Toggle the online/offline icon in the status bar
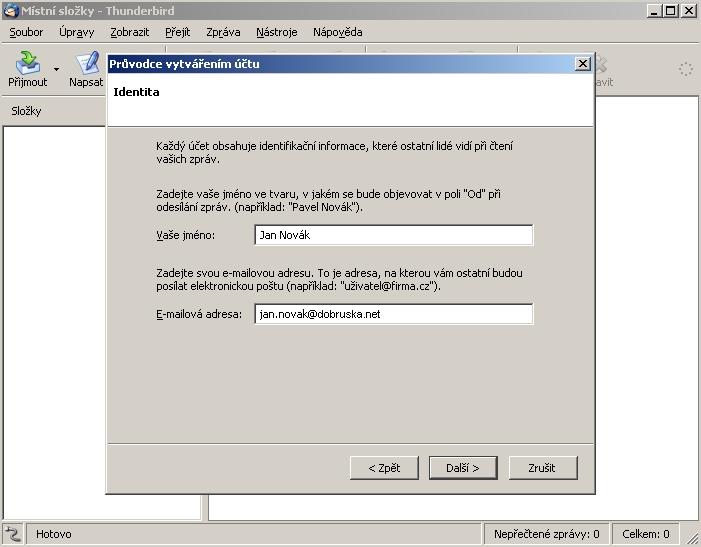This screenshot has height=547, width=701. tap(12, 534)
